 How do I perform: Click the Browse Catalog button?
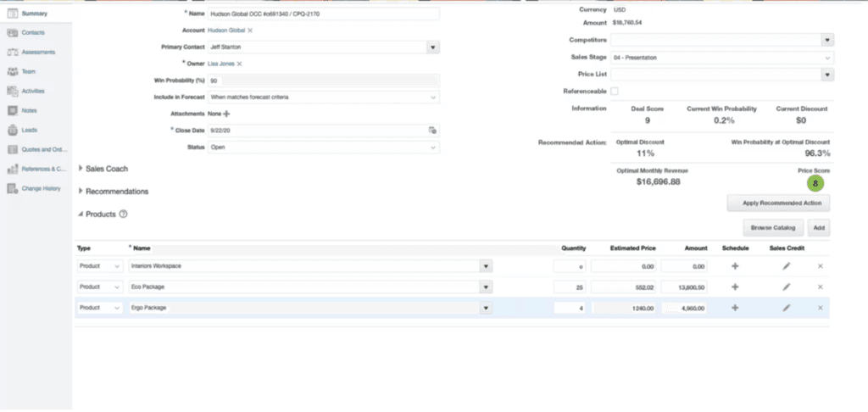coord(773,227)
